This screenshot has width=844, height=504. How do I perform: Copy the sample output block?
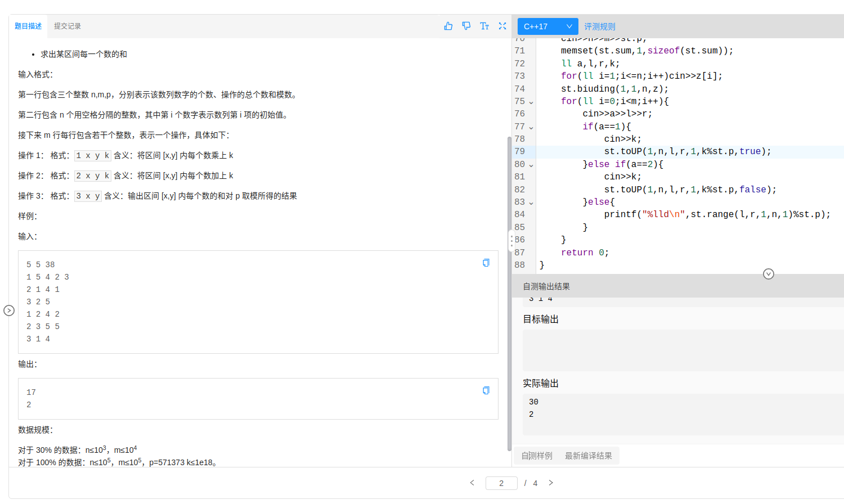click(486, 390)
